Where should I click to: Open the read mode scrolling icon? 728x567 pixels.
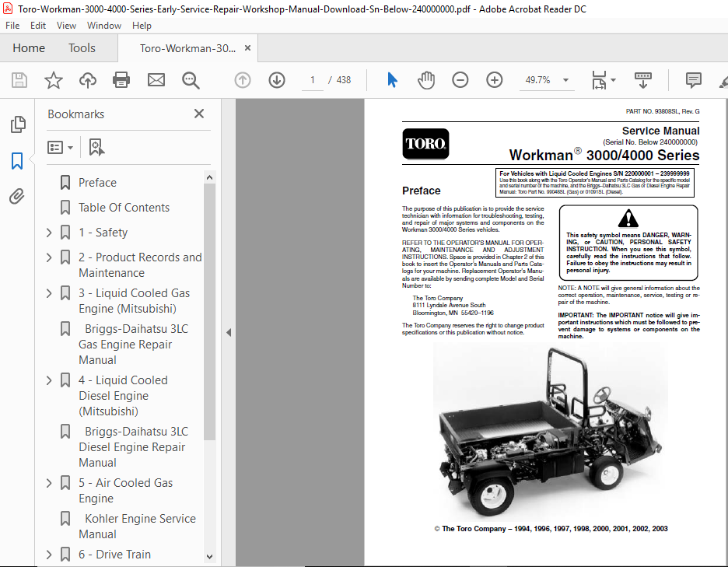click(x=643, y=80)
